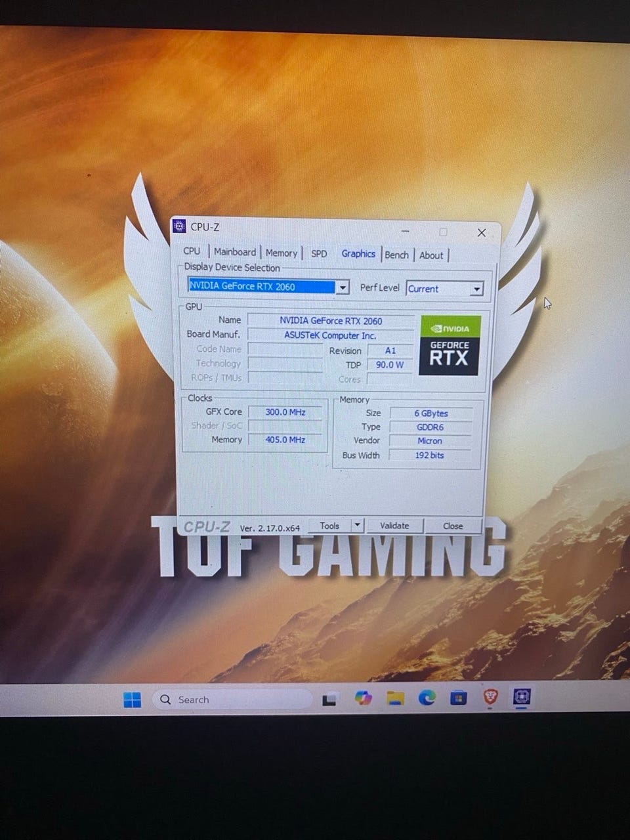Click the Ver. 2.17.0.x64 text
Image resolution: width=630 pixels, height=840 pixels.
270,528
